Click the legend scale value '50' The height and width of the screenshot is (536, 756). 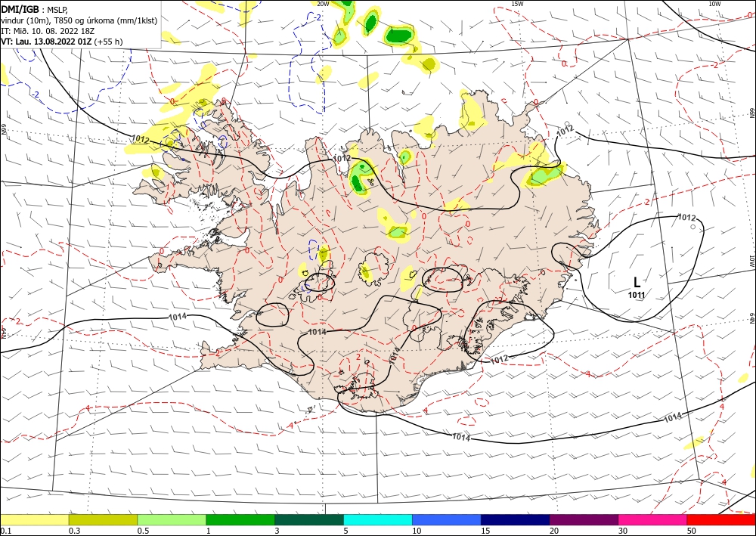pyautogui.click(x=692, y=531)
